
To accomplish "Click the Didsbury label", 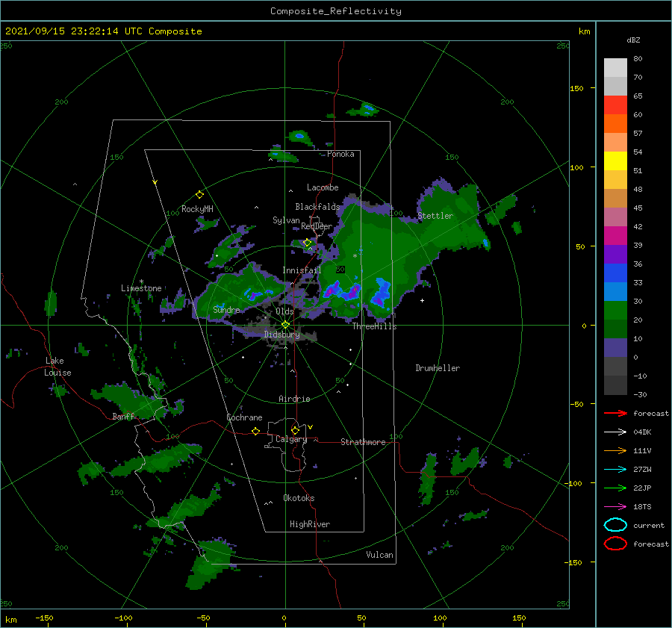I will 281,335.
